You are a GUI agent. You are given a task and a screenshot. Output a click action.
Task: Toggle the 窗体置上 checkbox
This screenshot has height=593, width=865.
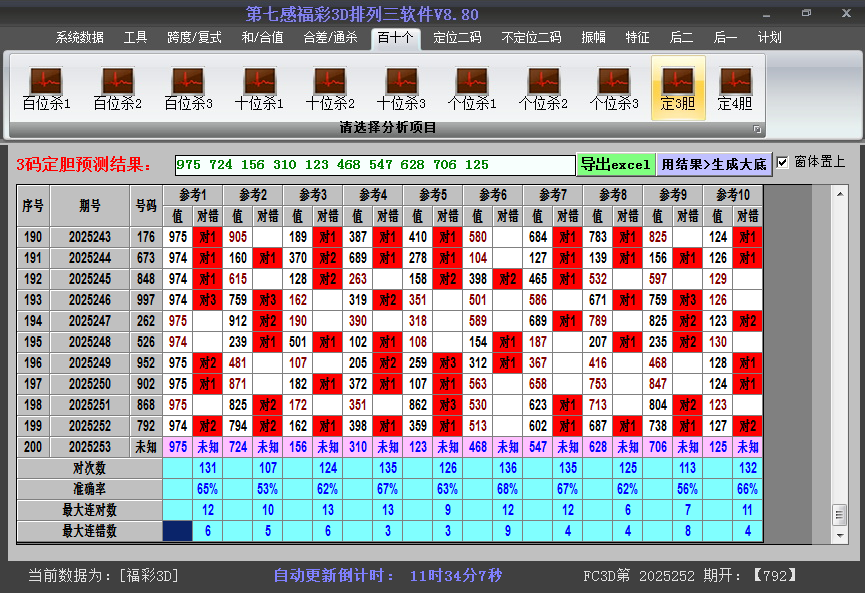[x=783, y=162]
